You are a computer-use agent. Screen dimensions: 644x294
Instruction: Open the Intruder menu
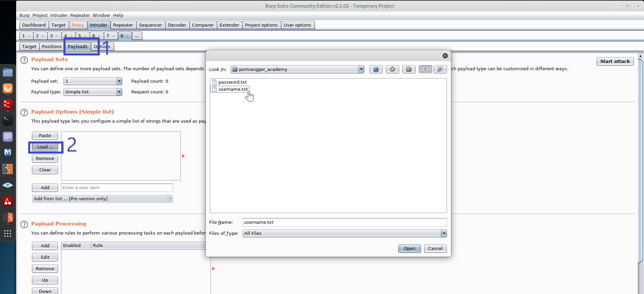tap(59, 15)
